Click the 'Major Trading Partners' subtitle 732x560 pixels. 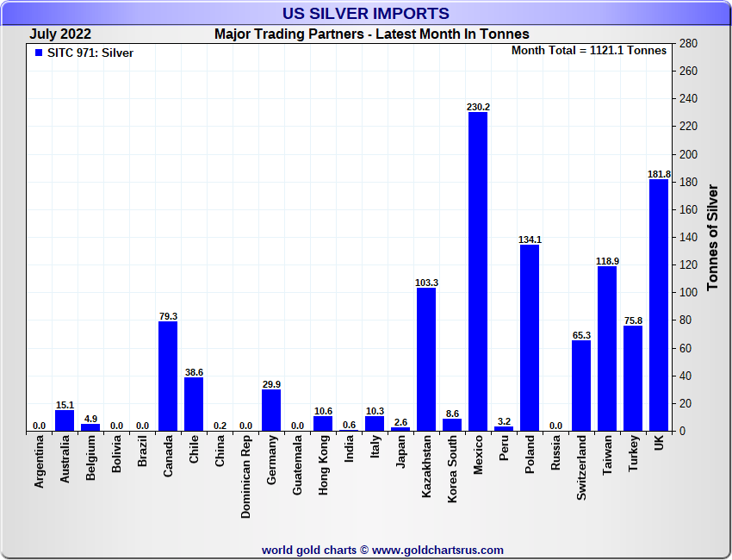coord(289,34)
